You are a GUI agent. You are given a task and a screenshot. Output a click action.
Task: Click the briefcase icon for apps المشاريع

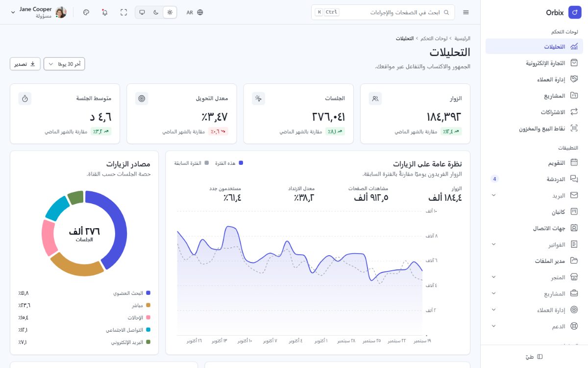[574, 293]
